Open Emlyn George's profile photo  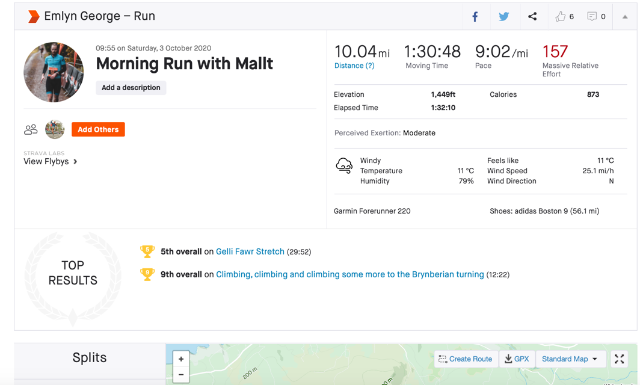coord(53,72)
